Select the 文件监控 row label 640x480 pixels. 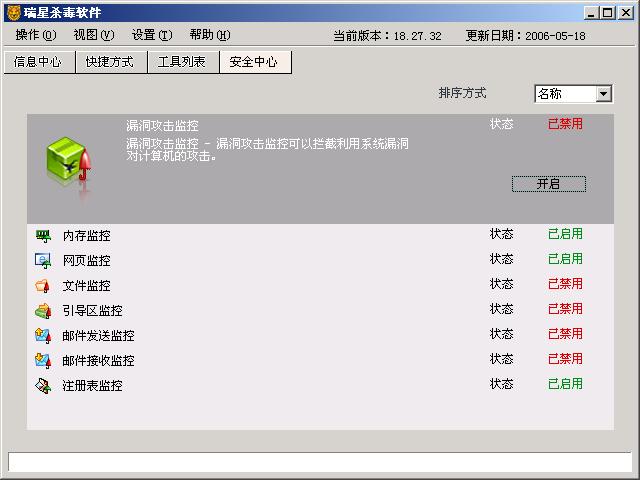click(x=87, y=286)
